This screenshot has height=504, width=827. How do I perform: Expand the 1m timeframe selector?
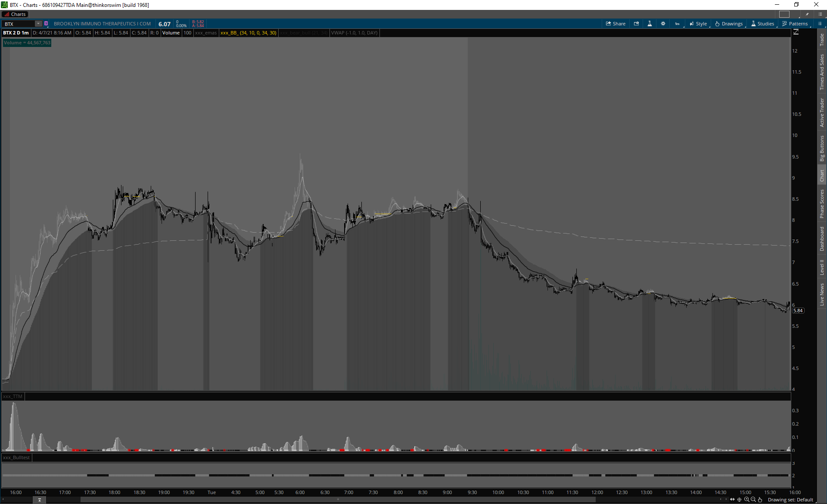[x=678, y=24]
